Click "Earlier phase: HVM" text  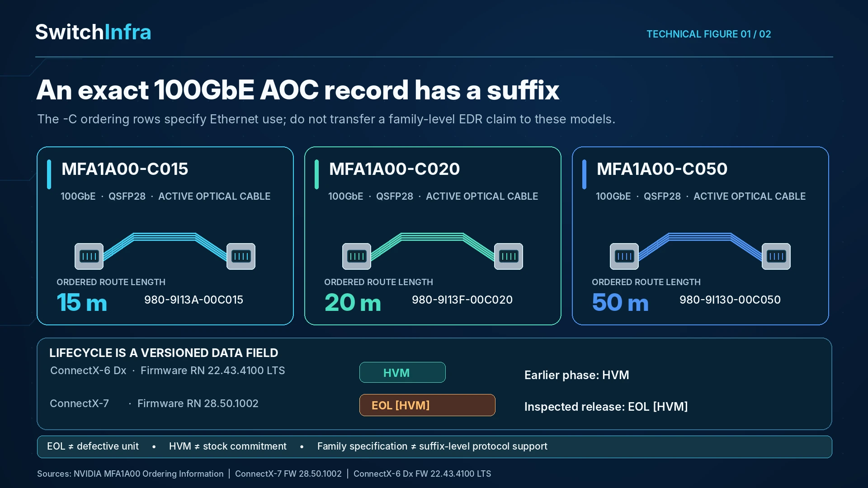point(576,375)
